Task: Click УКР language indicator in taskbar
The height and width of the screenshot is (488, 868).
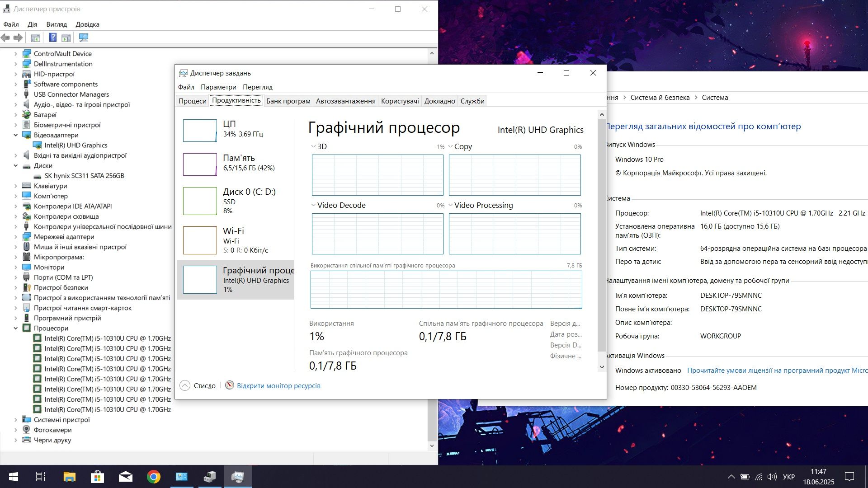Action: [789, 477]
